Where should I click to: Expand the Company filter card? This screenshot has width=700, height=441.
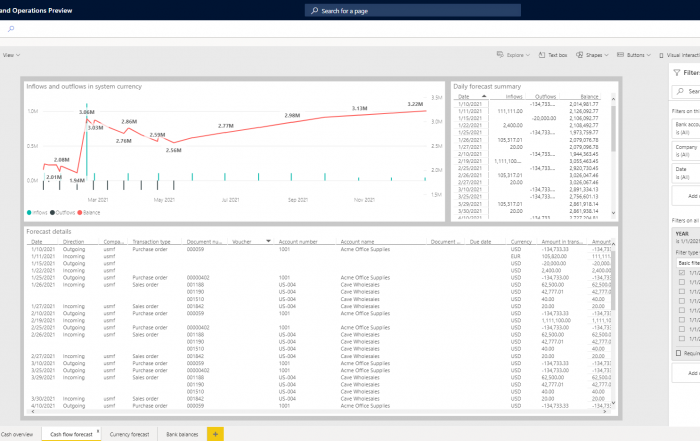[686, 151]
